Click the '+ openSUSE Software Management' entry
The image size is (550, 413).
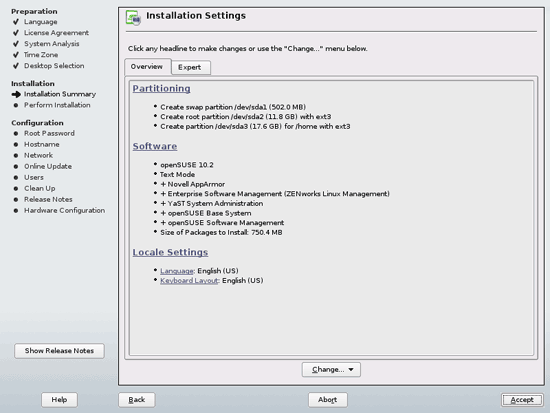[222, 223]
